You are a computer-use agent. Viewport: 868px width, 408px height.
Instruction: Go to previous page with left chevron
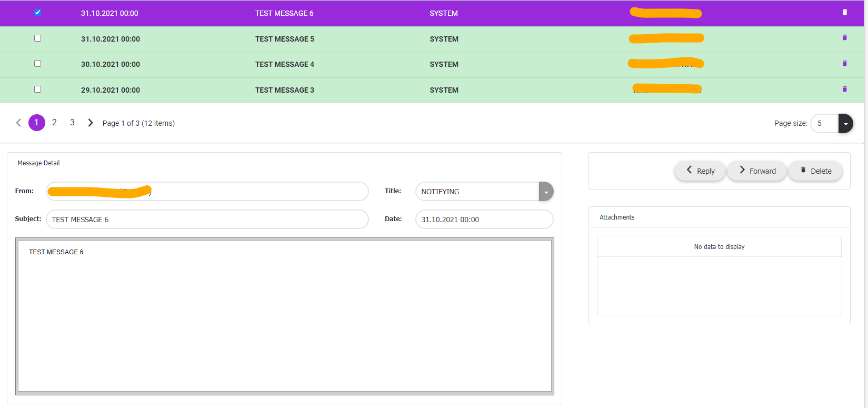18,123
